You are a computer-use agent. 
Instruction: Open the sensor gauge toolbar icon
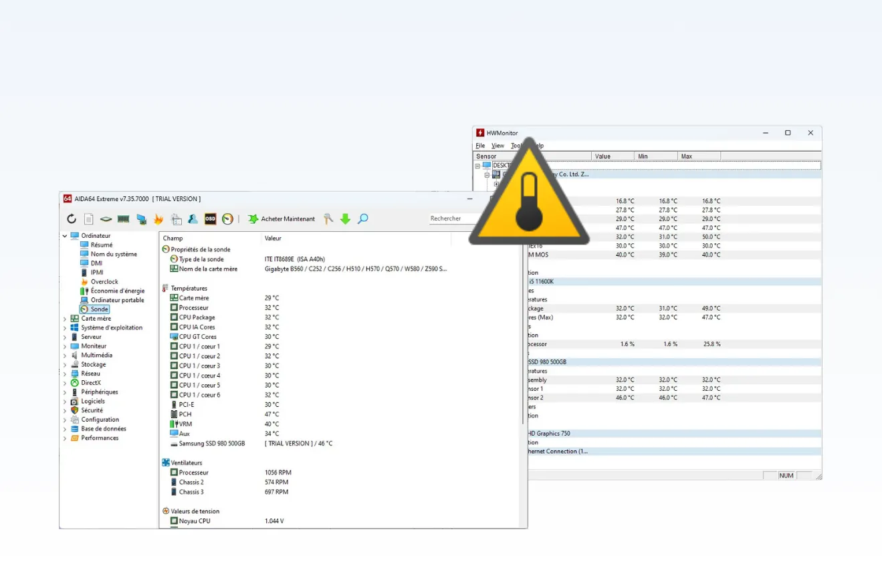[227, 218]
